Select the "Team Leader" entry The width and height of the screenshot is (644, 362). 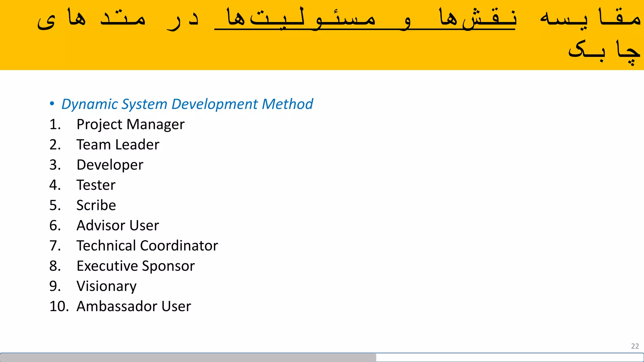[x=118, y=145]
